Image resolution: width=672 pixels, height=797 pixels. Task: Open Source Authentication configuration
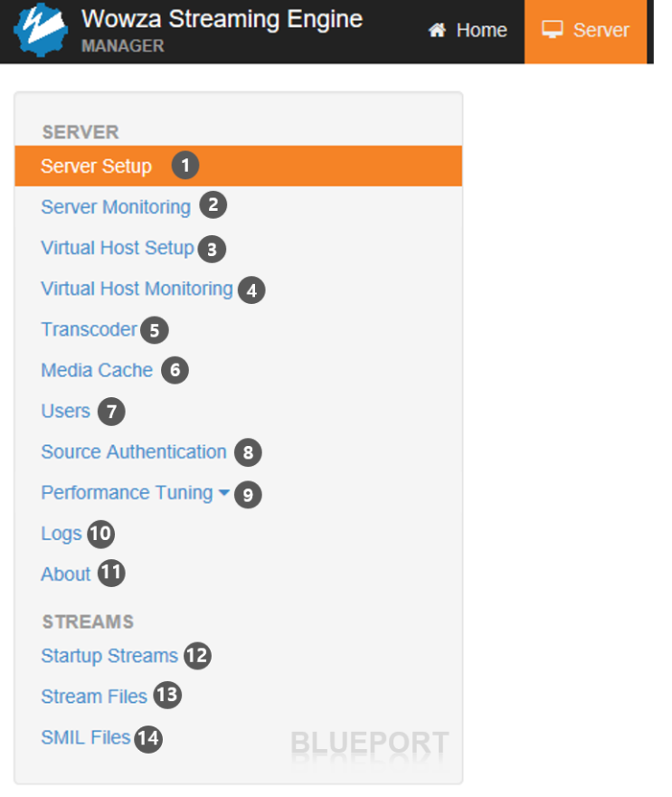click(x=133, y=451)
